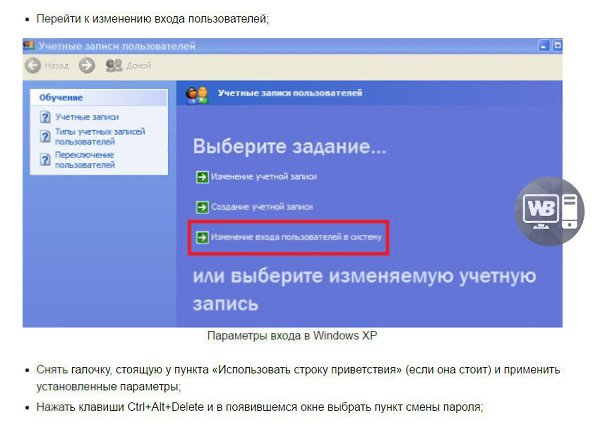The height and width of the screenshot is (424, 600).
Task: Click green arrow next to Изменение учетной записи
Action: (x=202, y=177)
